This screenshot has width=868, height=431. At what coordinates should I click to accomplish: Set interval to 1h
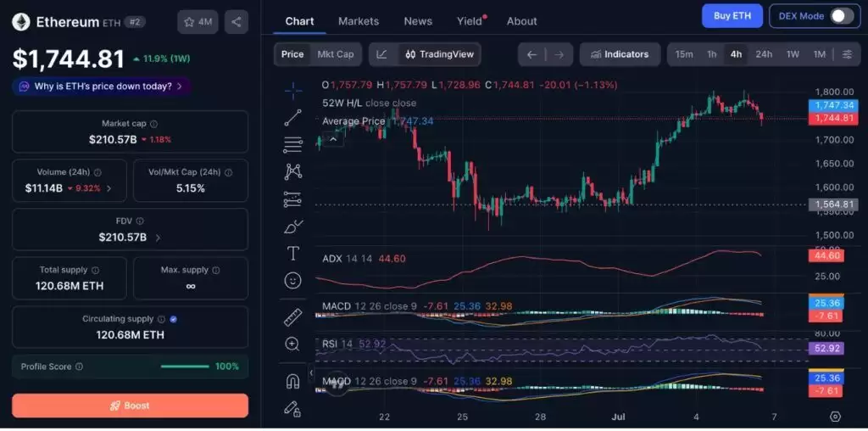coord(712,54)
